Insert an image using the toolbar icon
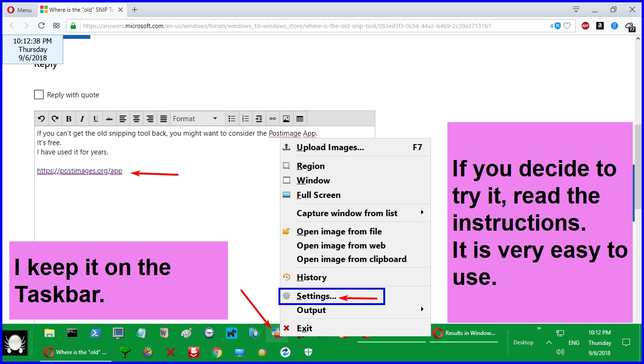644x364 pixels. [286, 118]
